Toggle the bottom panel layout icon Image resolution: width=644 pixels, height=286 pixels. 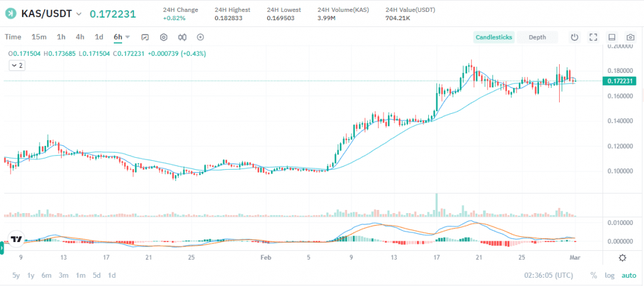point(612,37)
